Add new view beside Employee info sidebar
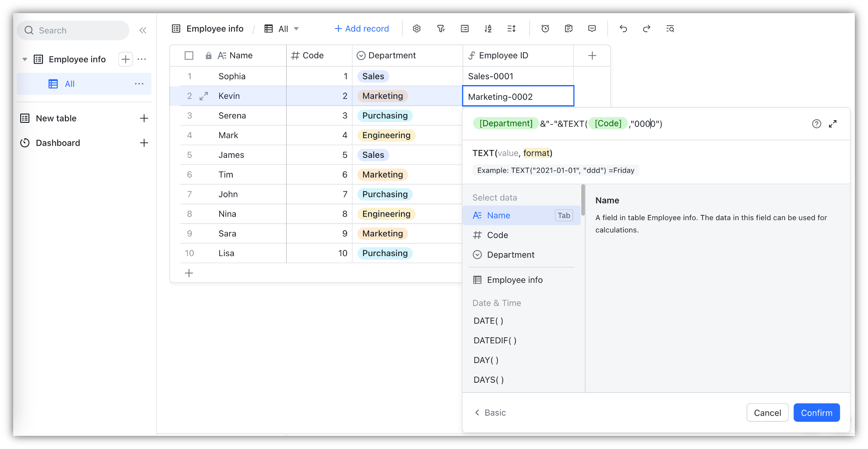This screenshot has height=449, width=868. click(126, 59)
